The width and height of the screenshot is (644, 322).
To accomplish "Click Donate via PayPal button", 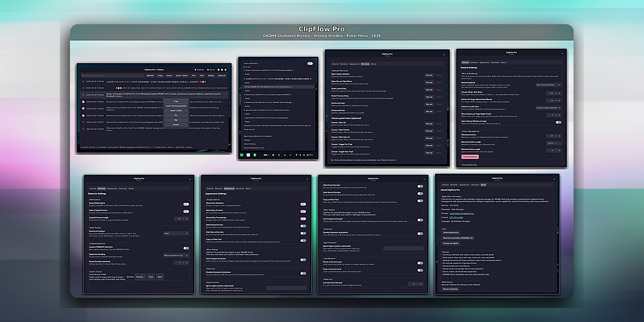I will click(x=451, y=243).
